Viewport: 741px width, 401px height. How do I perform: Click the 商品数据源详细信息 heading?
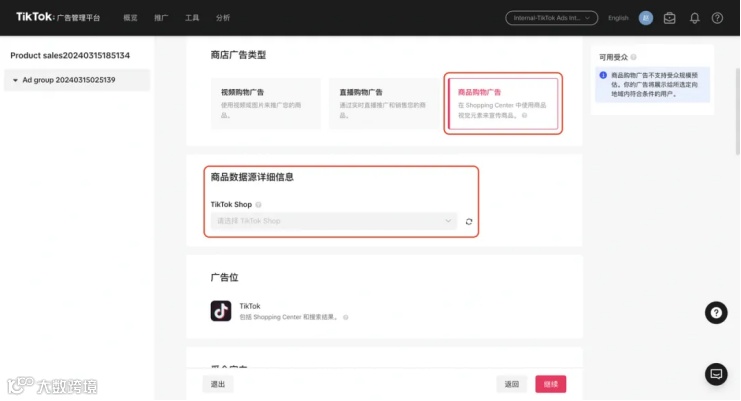coord(252,177)
